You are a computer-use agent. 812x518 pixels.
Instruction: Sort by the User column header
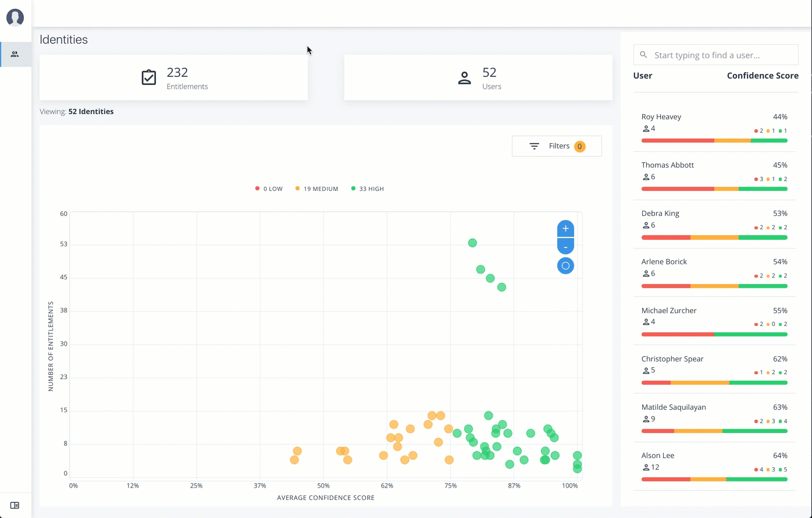643,76
